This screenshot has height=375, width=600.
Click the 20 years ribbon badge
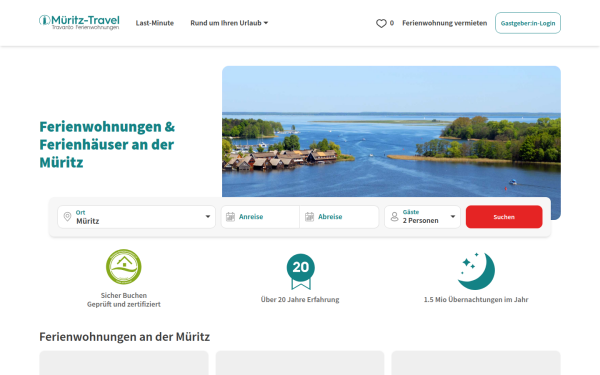coord(301,272)
